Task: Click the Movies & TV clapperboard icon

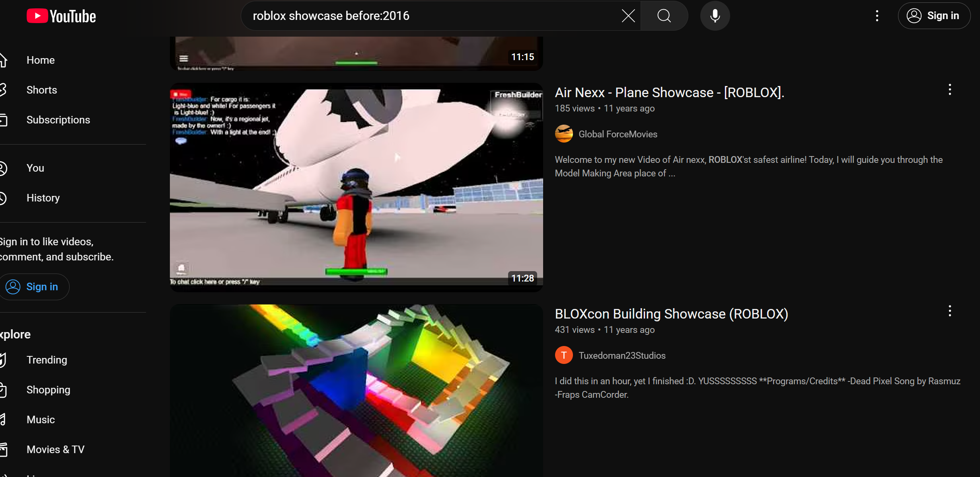Action: click(x=3, y=450)
